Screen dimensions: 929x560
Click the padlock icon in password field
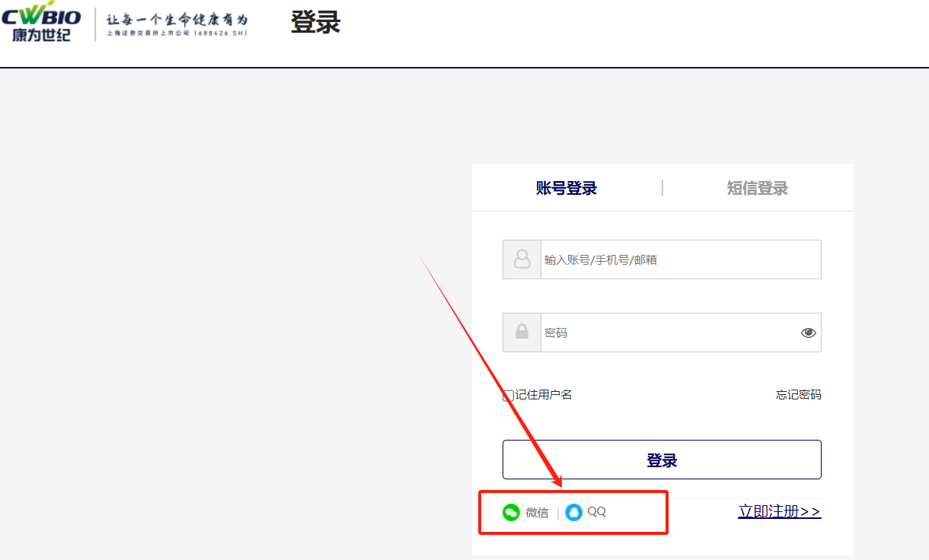(522, 332)
